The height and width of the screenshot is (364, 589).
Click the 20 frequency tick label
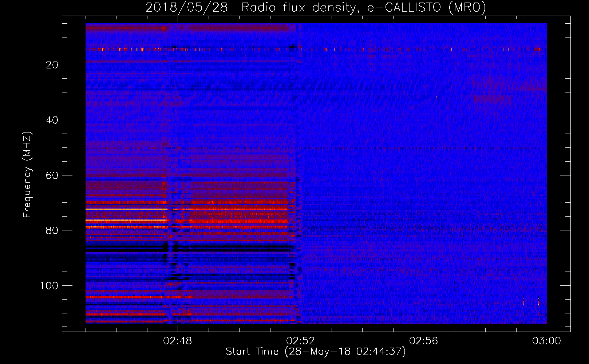coord(52,65)
